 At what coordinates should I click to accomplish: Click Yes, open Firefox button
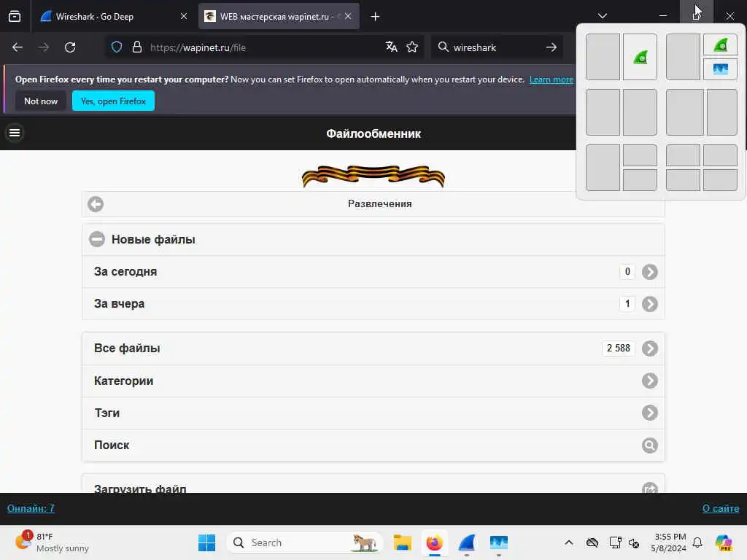(x=113, y=101)
